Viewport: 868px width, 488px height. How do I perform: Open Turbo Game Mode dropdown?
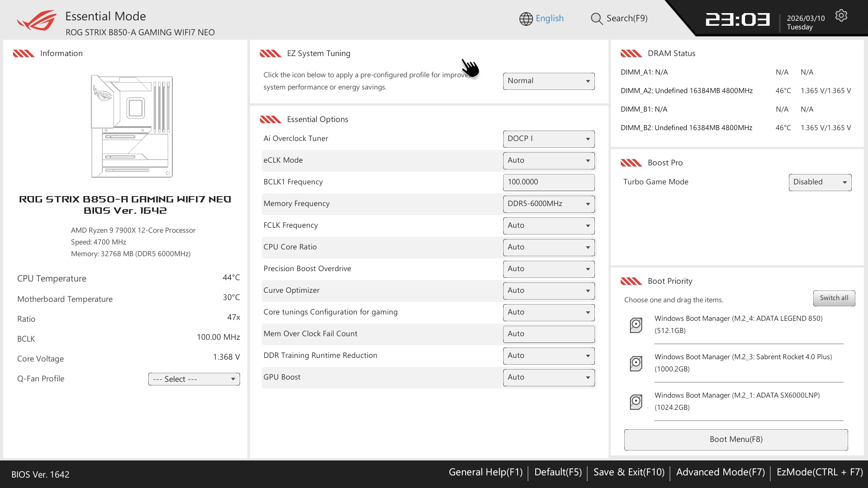pyautogui.click(x=820, y=182)
